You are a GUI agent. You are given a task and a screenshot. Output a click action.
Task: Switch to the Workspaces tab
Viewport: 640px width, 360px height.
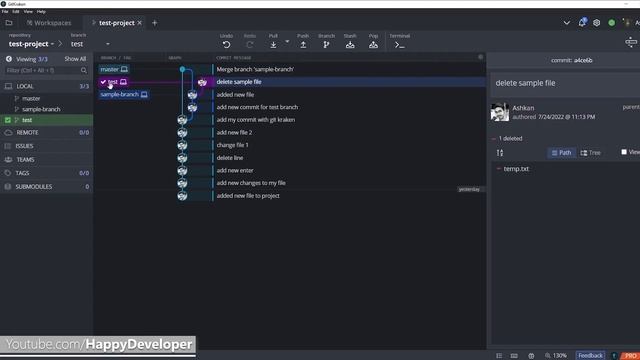tap(49, 23)
